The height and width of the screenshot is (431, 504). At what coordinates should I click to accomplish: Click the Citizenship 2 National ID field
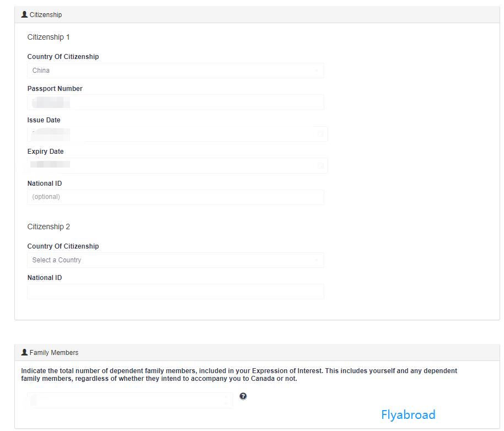(175, 292)
